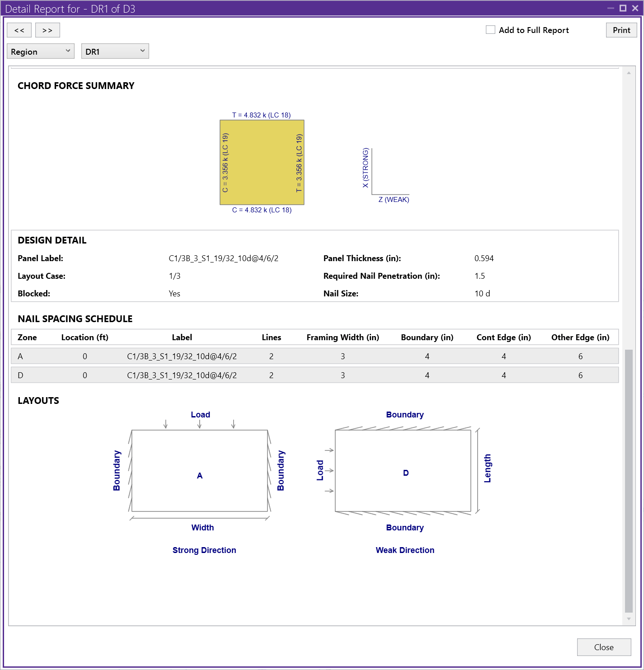Enable Add to Full Report checkbox
This screenshot has width=644, height=670.
click(x=490, y=30)
